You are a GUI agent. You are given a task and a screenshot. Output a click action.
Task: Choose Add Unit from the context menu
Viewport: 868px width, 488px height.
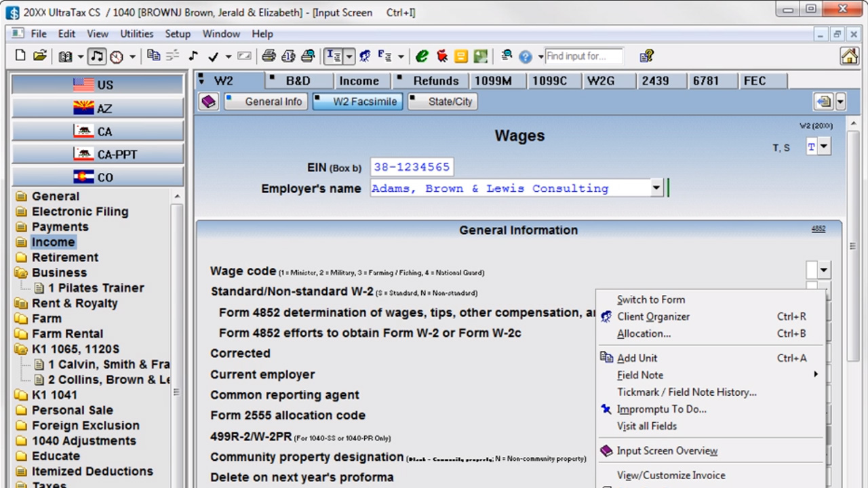click(637, 358)
